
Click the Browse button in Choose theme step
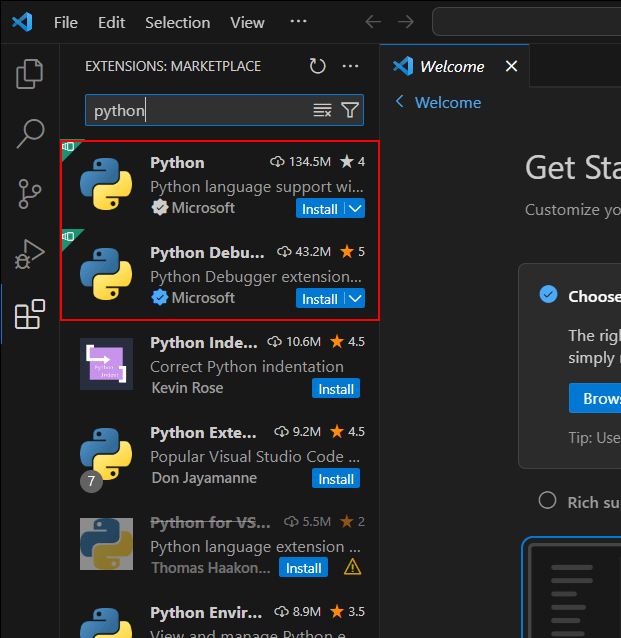tap(595, 398)
